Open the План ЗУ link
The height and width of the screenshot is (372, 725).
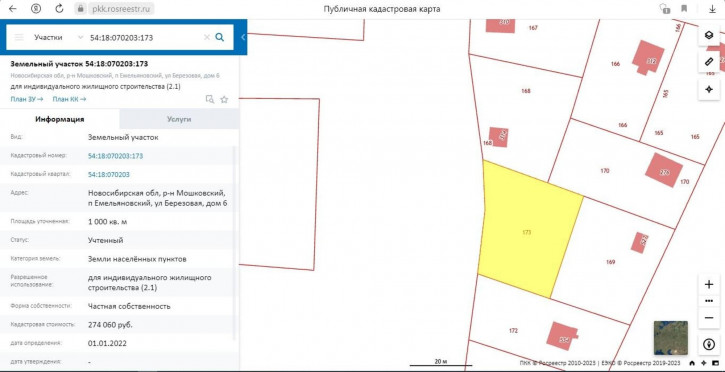(x=27, y=99)
